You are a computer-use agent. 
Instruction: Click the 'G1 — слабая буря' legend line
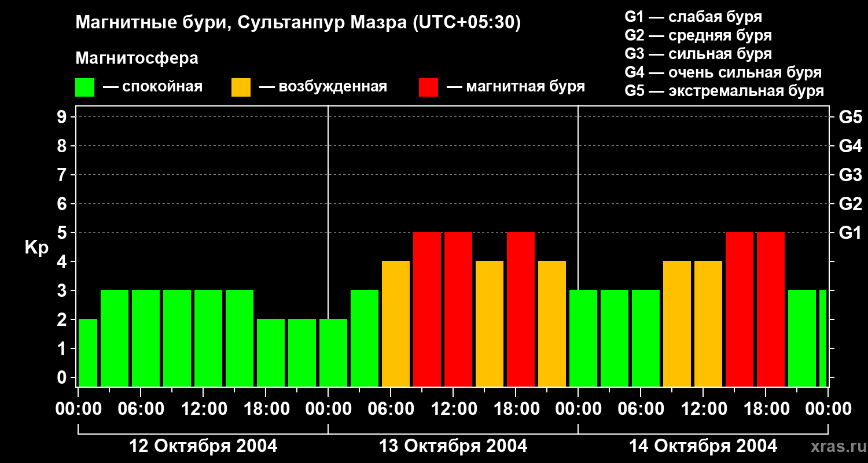point(693,16)
